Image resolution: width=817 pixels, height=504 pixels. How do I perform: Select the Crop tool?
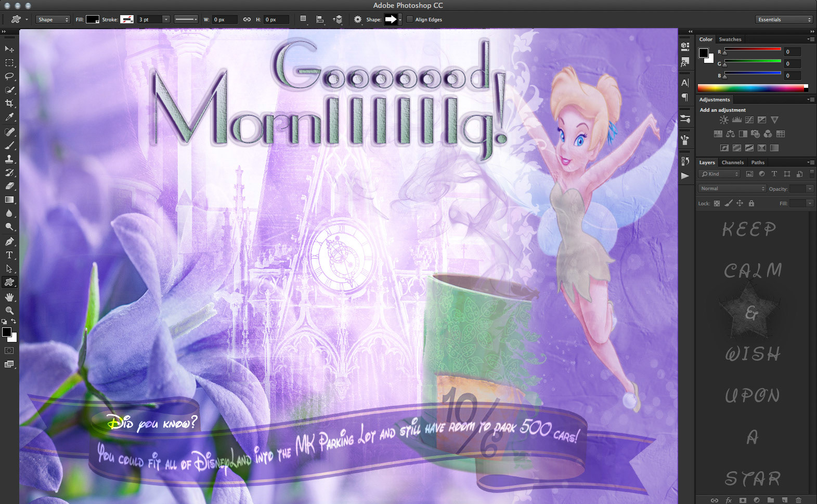[9, 103]
